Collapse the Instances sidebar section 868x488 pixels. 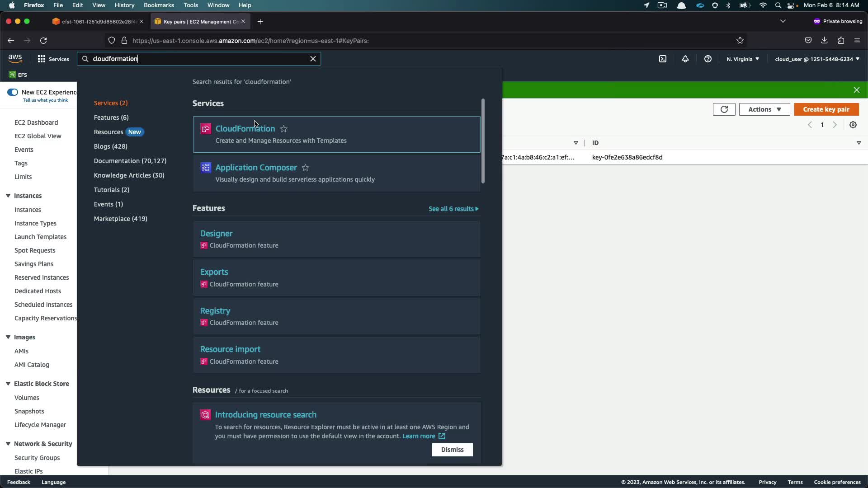(8, 196)
